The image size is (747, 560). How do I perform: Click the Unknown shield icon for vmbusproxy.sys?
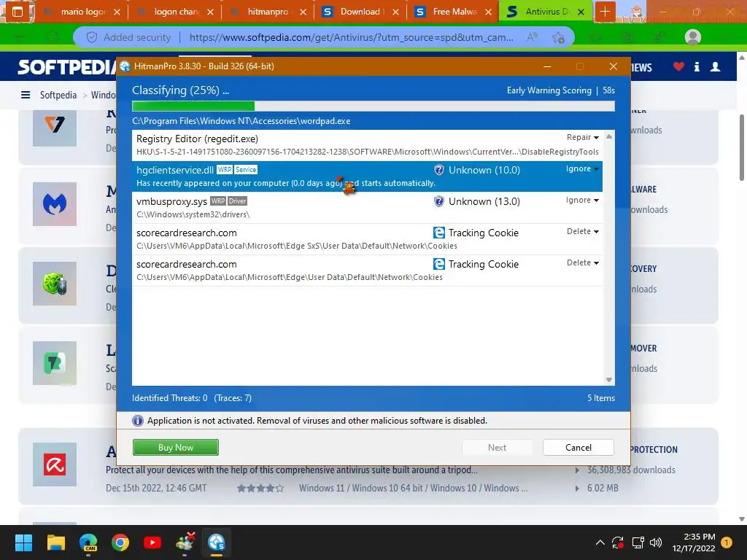click(438, 201)
